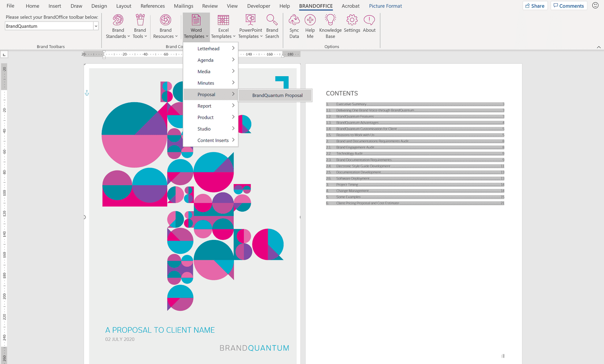Click the CONTENTS heading
The width and height of the screenshot is (604, 364).
(342, 93)
